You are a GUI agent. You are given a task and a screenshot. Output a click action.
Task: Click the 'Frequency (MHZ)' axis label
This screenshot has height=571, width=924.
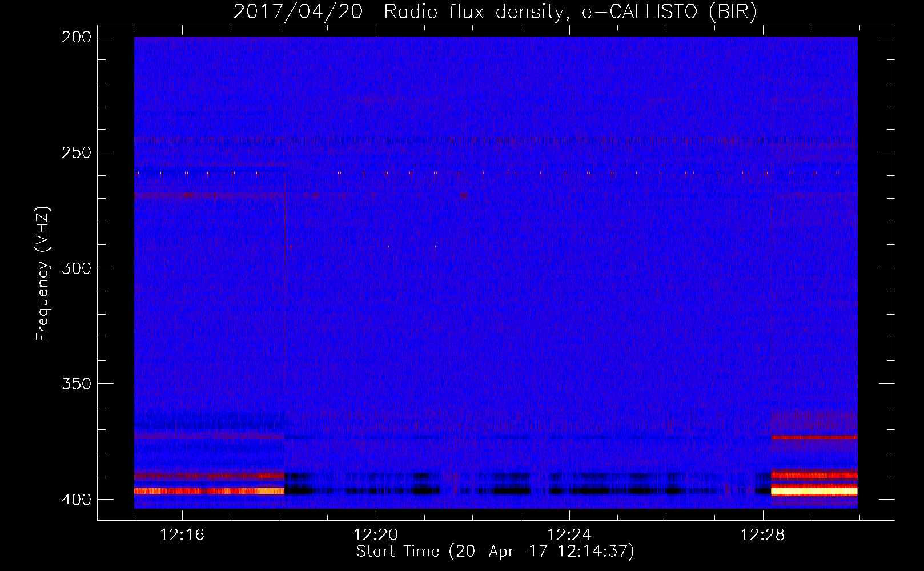42,274
